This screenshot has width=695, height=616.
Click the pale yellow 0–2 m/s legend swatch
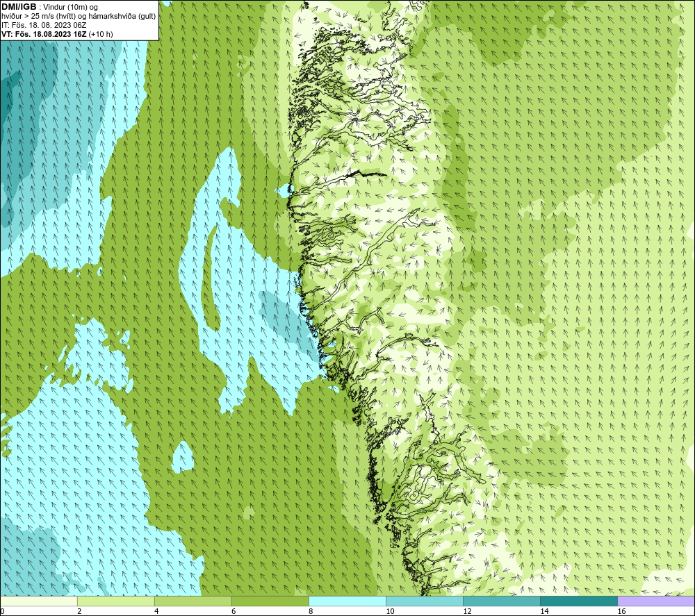39,601
